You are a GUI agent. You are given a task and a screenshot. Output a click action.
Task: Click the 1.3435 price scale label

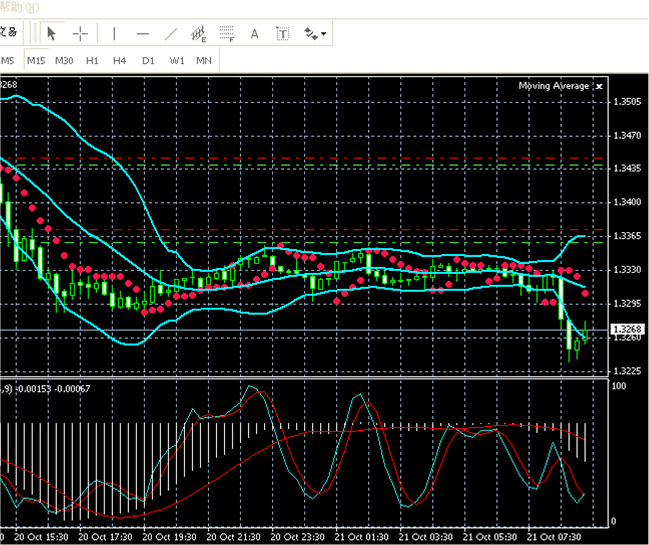point(627,168)
